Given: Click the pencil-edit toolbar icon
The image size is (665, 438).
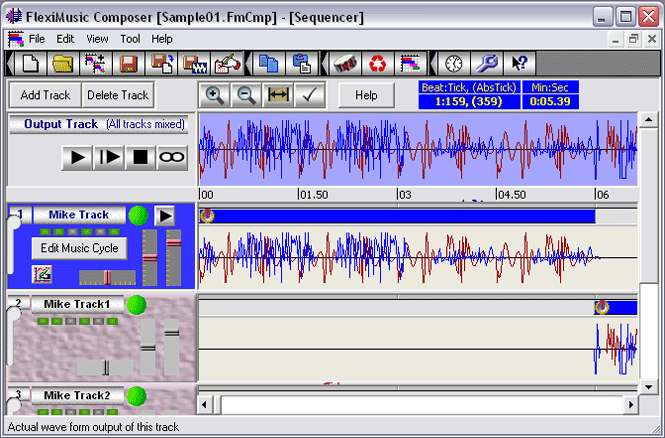Looking at the screenshot, I should (228, 64).
